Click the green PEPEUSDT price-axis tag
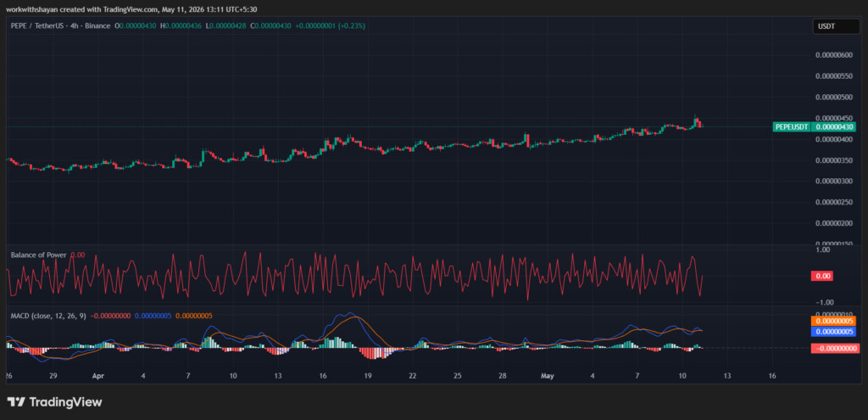 point(792,127)
